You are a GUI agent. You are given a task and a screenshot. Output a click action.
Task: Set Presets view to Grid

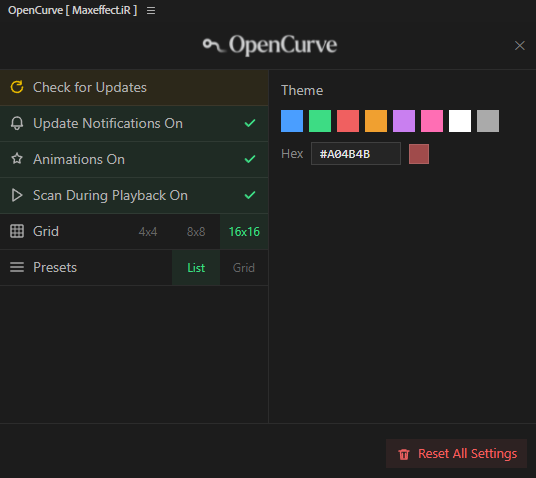tap(244, 268)
